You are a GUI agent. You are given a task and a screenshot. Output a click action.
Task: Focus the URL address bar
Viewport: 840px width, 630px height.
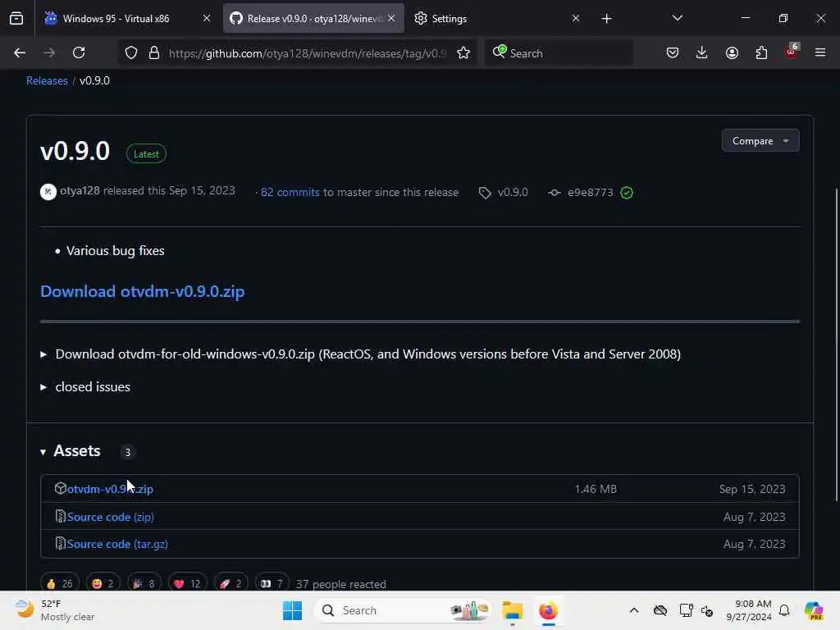click(307, 53)
